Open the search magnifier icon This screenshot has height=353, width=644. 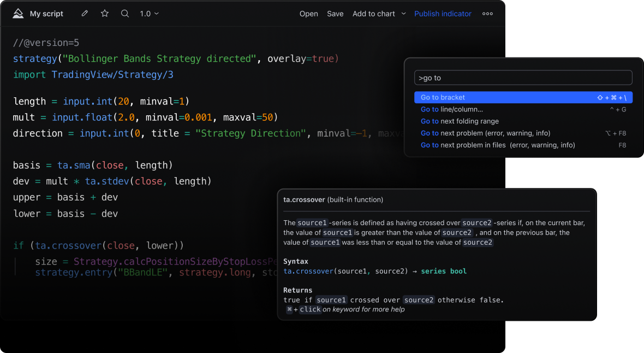(125, 14)
